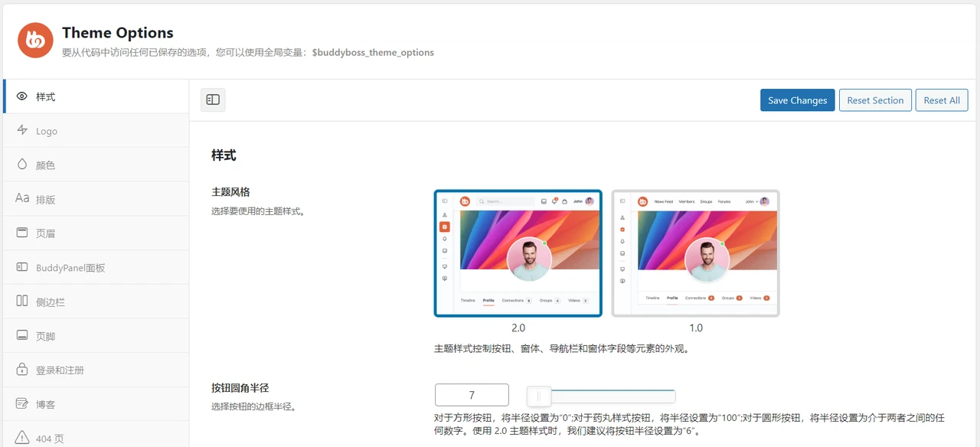Click the warning triangle icon beside 404 页

[22, 438]
